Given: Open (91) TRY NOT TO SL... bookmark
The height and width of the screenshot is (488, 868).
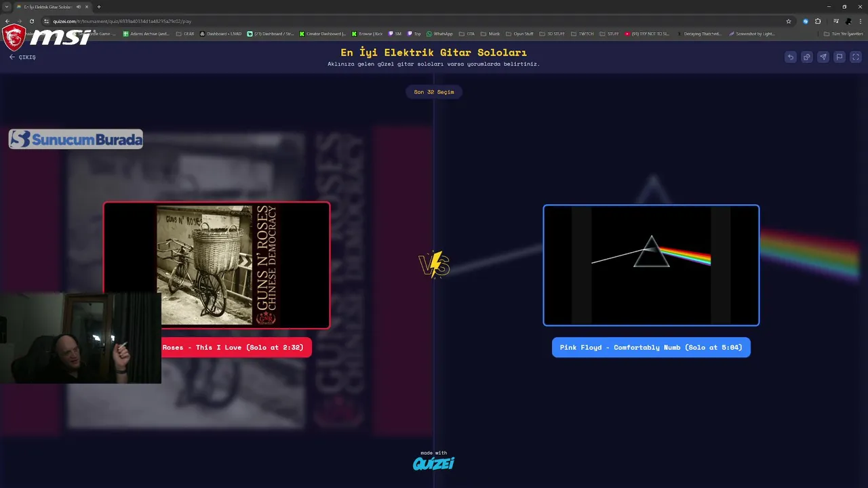Looking at the screenshot, I should point(647,33).
